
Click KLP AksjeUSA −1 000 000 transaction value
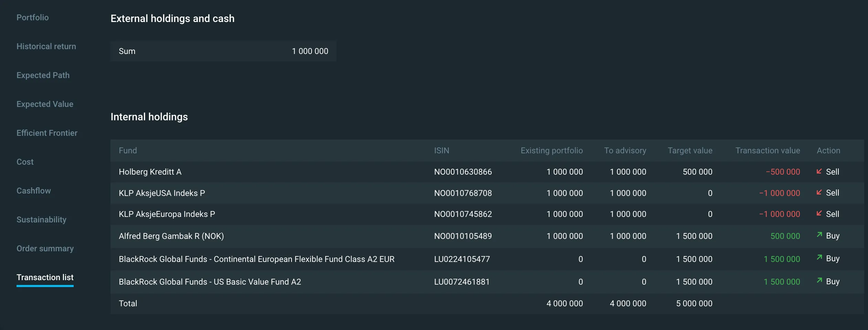pyautogui.click(x=780, y=193)
